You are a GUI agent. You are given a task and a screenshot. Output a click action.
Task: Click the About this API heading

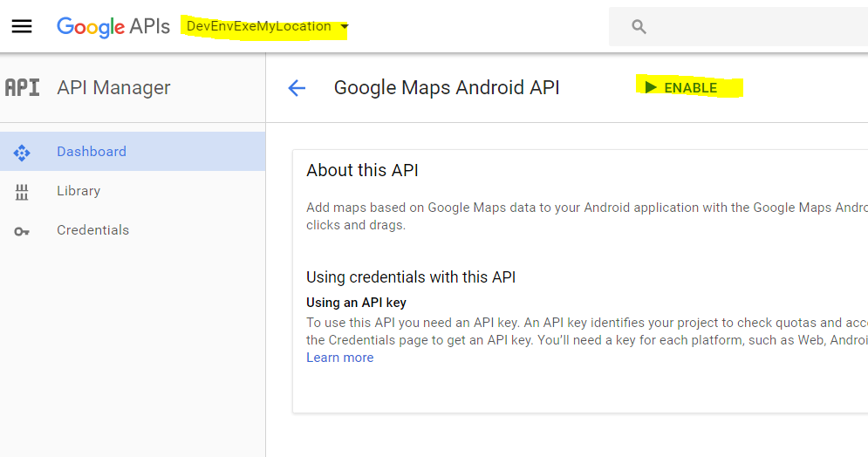[363, 170]
